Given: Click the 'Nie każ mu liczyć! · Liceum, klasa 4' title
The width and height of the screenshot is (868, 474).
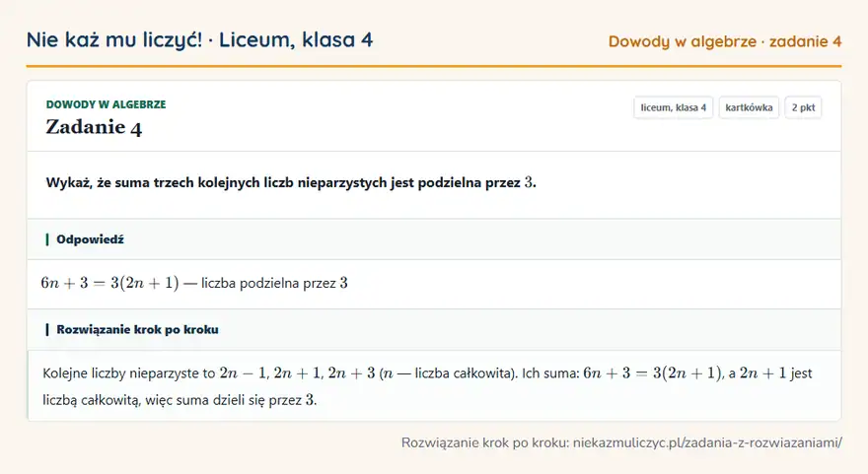Looking at the screenshot, I should pos(199,39).
